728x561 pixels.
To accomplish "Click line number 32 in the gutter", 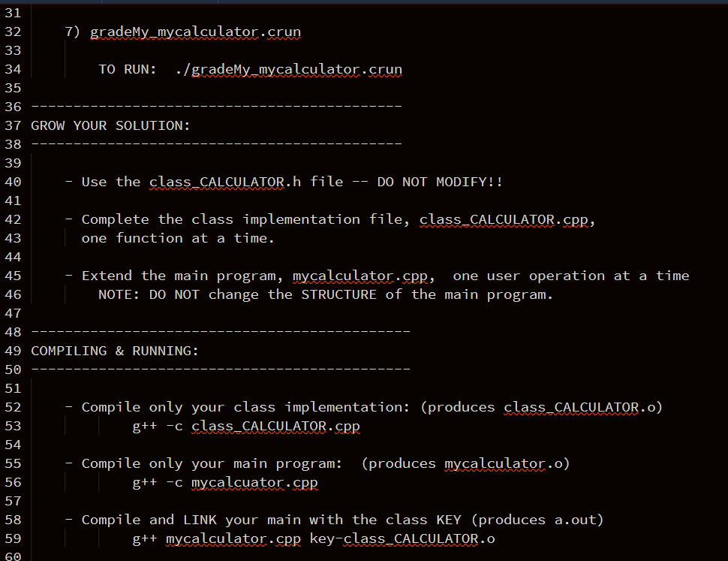I will 13,32.
